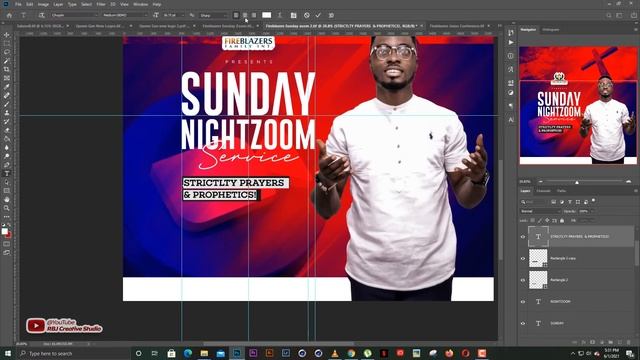Select the Horizontal Type tool
640x360 pixels.
(7, 173)
